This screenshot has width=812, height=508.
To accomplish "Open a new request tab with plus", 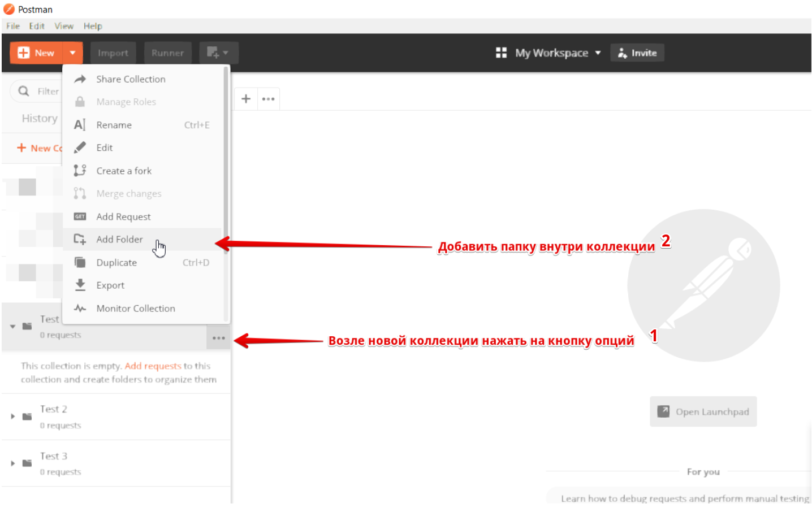I will pyautogui.click(x=246, y=99).
